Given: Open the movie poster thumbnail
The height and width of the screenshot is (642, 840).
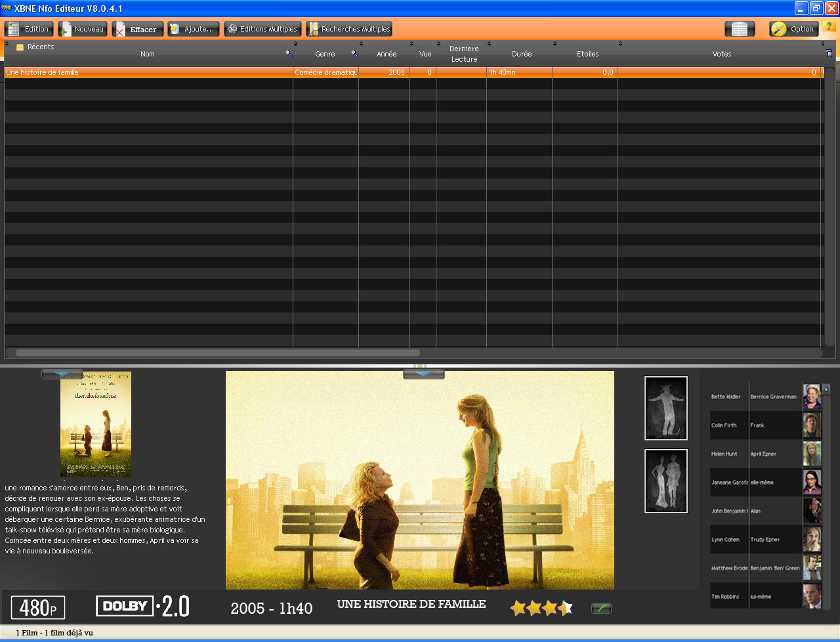Looking at the screenshot, I should (96, 424).
